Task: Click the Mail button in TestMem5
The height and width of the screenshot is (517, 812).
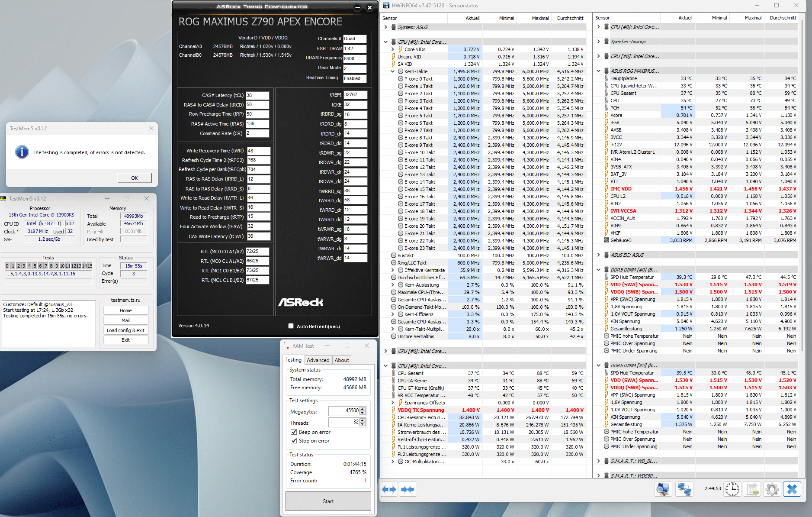Action: [126, 320]
